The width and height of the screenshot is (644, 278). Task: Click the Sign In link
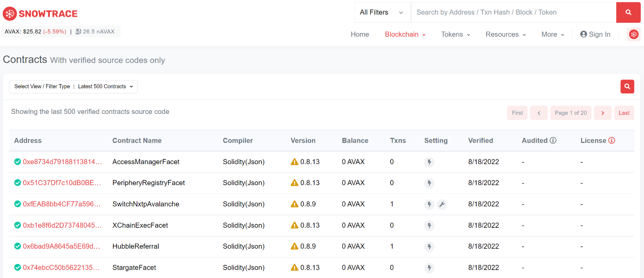[595, 34]
